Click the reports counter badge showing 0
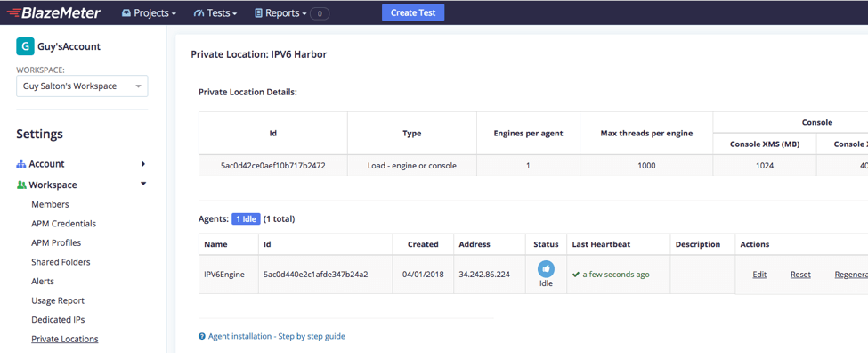 [320, 13]
